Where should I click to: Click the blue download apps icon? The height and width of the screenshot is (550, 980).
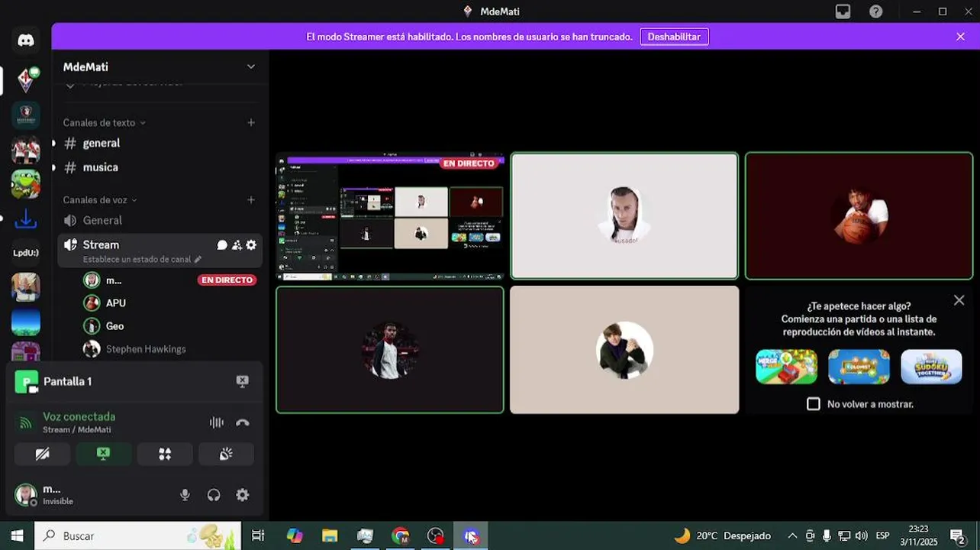click(26, 219)
